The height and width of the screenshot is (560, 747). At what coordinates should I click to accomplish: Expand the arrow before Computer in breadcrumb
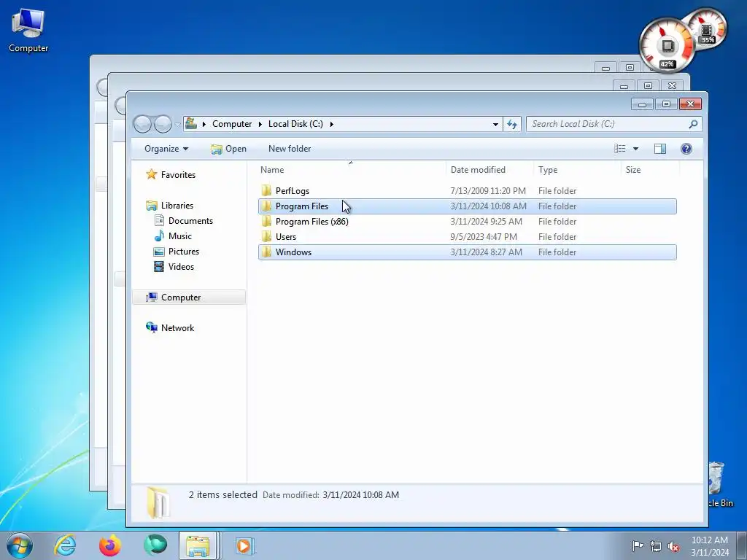[x=204, y=124]
